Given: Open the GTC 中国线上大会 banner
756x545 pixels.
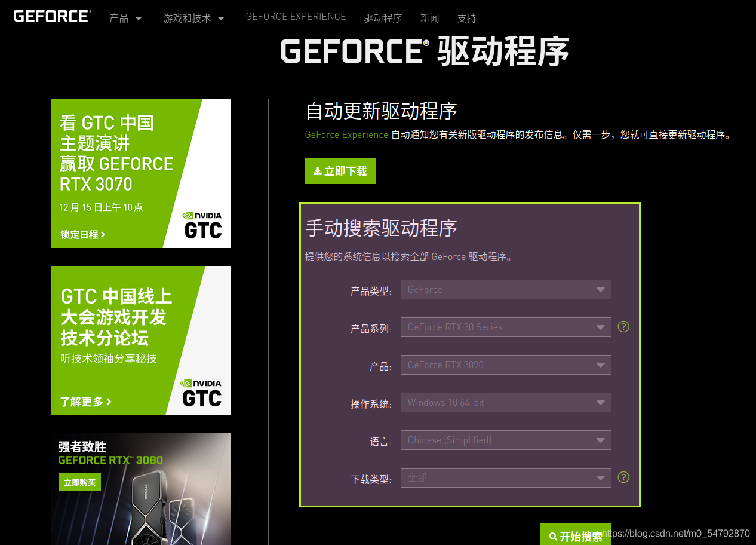Looking at the screenshot, I should (x=141, y=341).
